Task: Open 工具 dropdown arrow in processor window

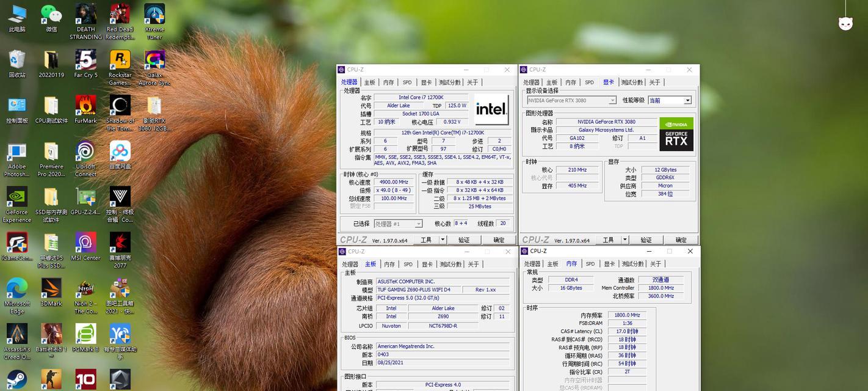Action: pos(443,240)
